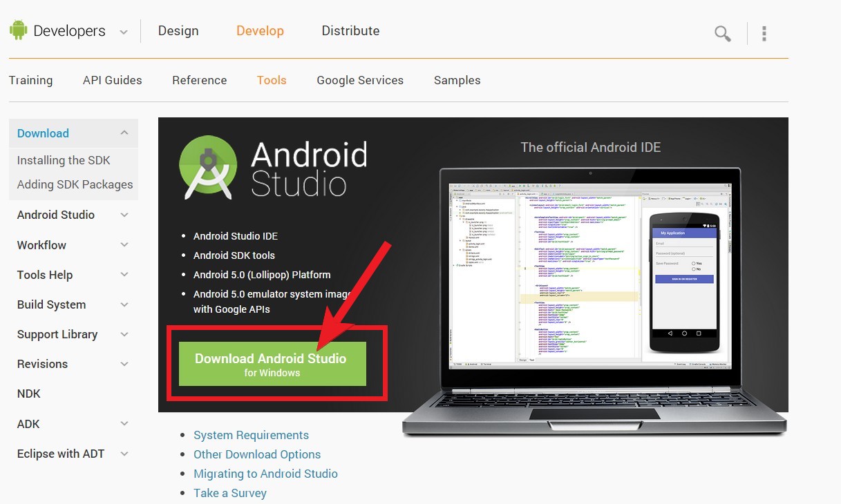
Task: Click the Developers site title
Action: click(69, 31)
